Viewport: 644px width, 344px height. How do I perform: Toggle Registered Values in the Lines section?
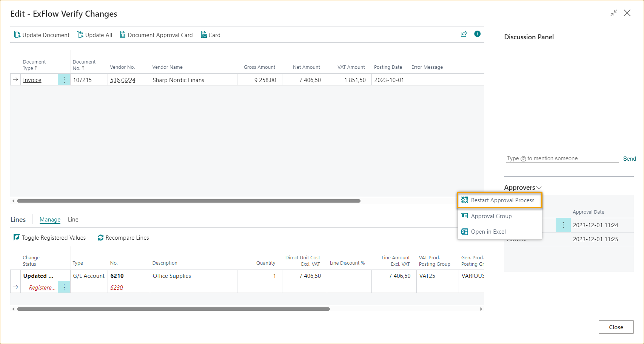coord(17,237)
